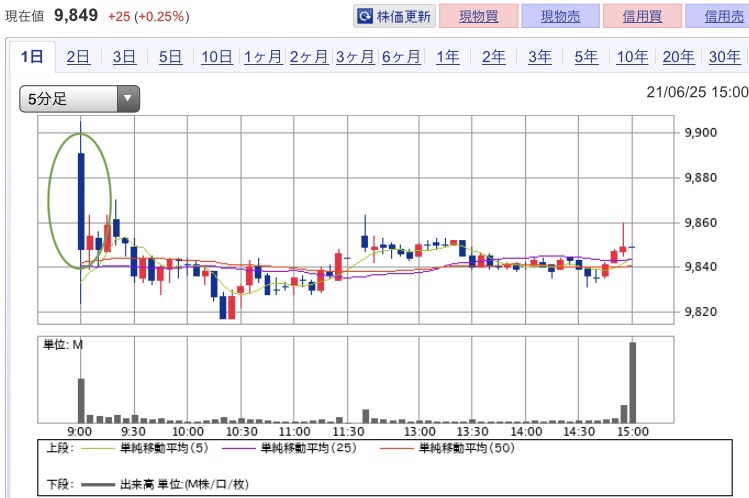View the 3年 chart range
Image resolution: width=749 pixels, height=498 pixels.
click(x=540, y=57)
